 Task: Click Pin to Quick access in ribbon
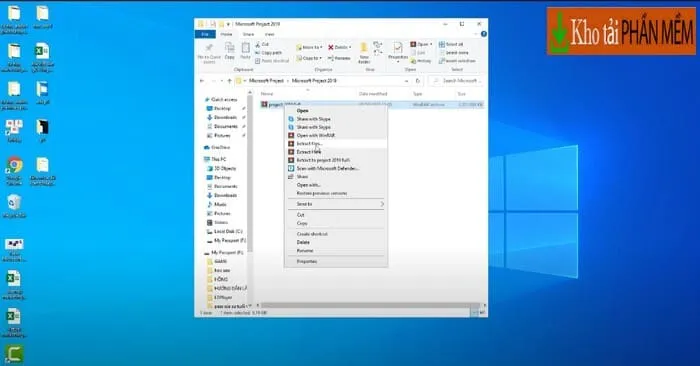(209, 53)
